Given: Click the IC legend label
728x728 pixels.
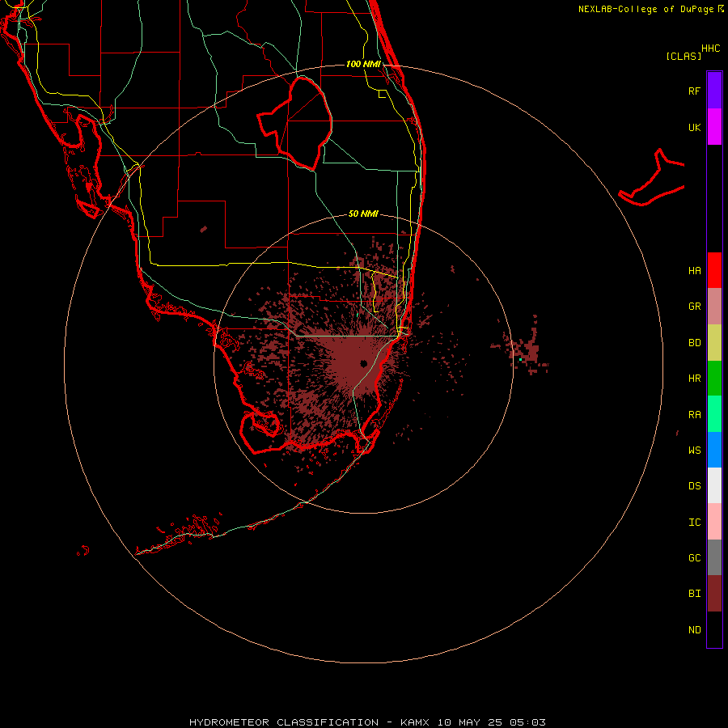Looking at the screenshot, I should coord(694,522).
